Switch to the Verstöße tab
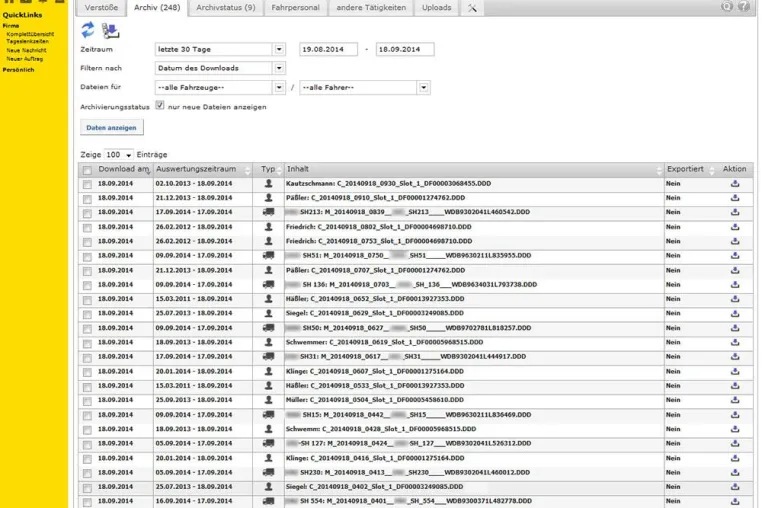 point(101,8)
